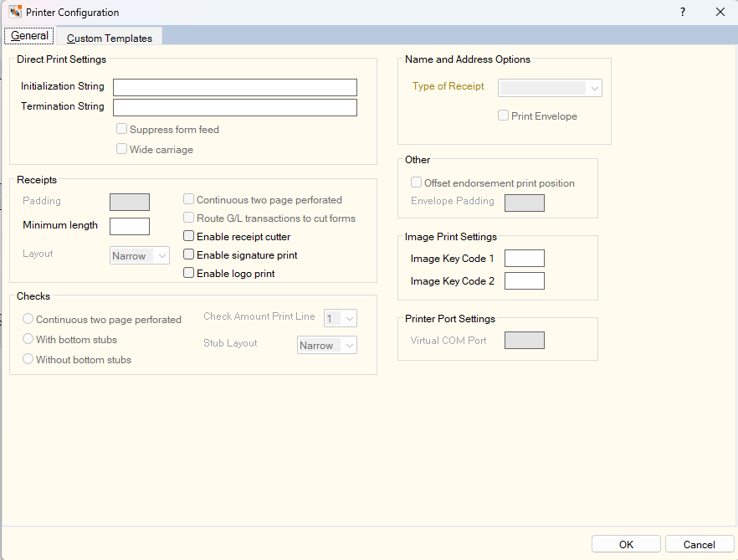Enable receipt cutter checkbox

point(188,236)
